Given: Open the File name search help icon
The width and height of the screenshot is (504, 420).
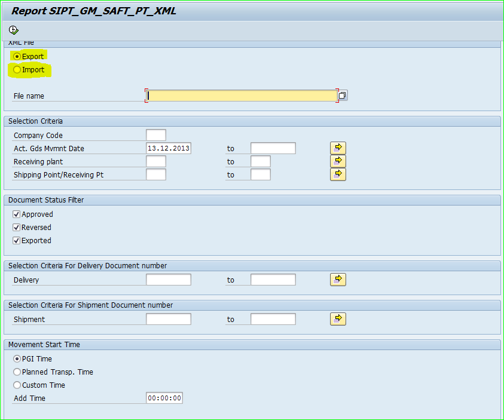Looking at the screenshot, I should click(343, 96).
